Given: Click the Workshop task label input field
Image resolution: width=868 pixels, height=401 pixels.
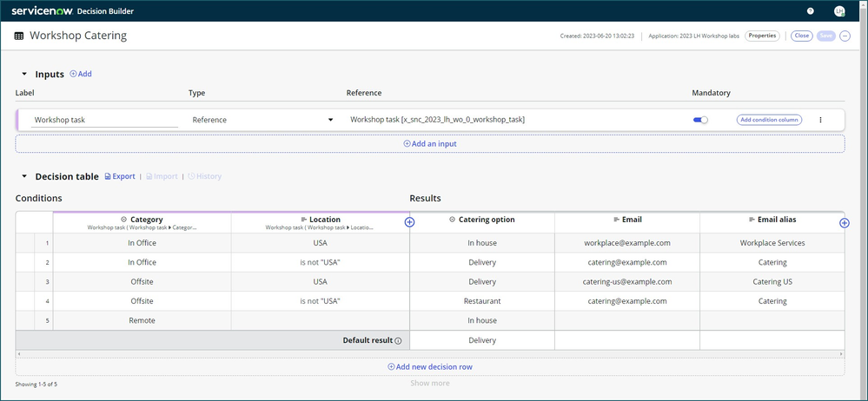Looking at the screenshot, I should [x=104, y=120].
